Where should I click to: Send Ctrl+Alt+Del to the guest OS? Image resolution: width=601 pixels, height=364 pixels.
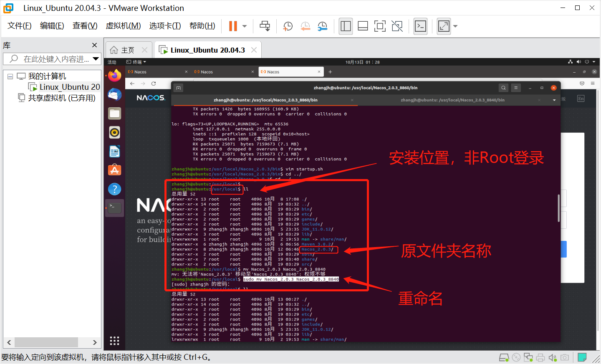265,26
